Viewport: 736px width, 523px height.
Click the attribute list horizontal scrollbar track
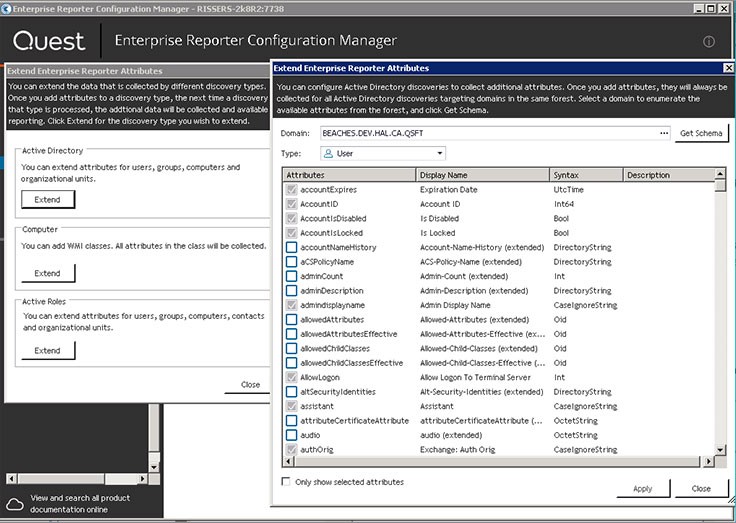pyautogui.click(x=498, y=461)
